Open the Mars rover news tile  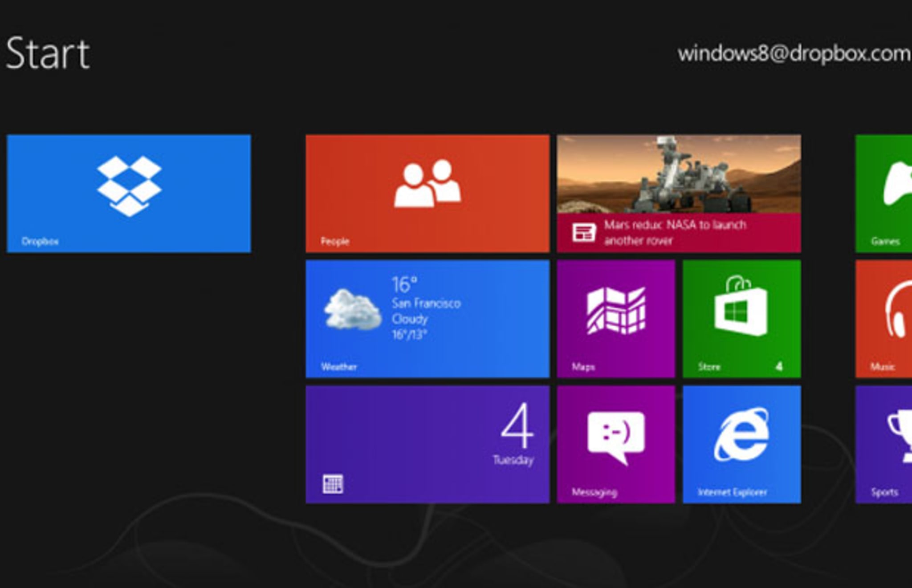coord(679,194)
